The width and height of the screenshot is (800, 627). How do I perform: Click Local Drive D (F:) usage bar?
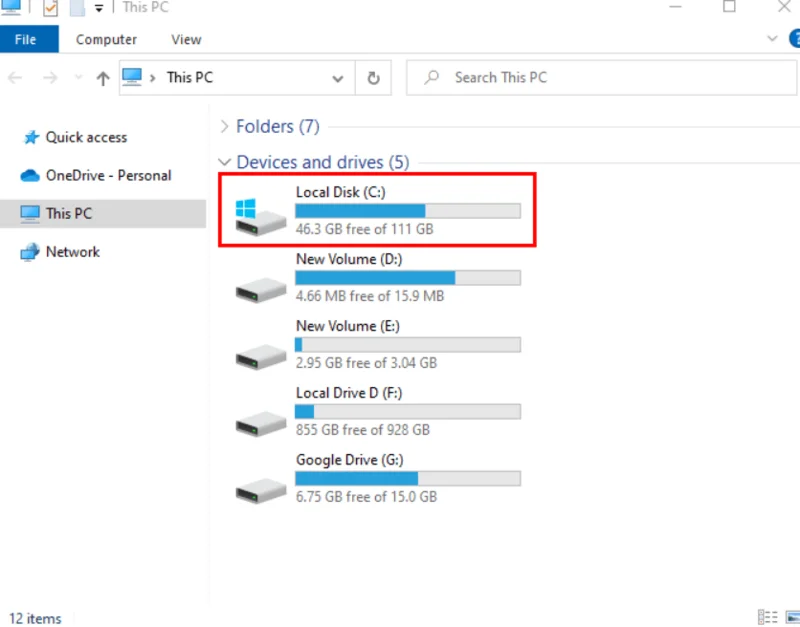(x=408, y=412)
